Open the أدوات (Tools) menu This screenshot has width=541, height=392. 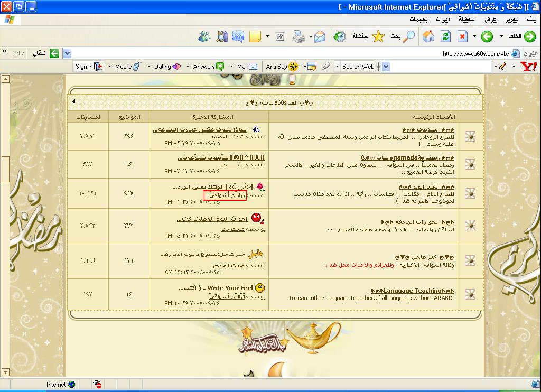click(x=443, y=20)
